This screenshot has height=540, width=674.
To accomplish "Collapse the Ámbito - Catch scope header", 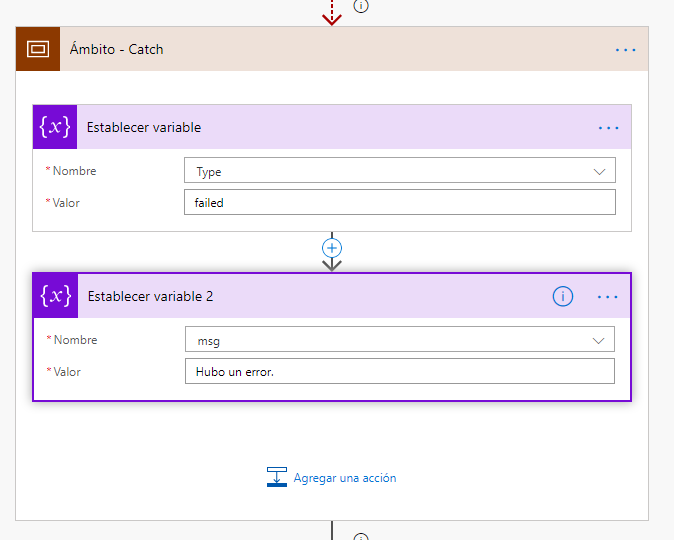I will click(330, 49).
